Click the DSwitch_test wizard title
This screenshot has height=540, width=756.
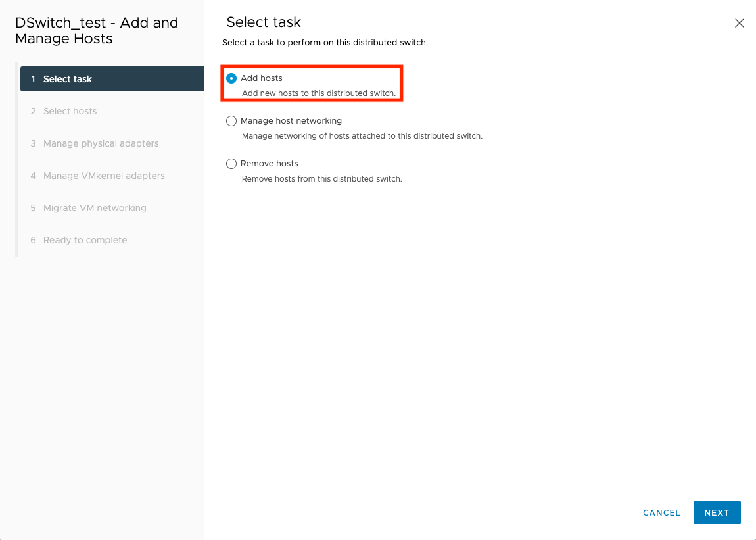[95, 30]
